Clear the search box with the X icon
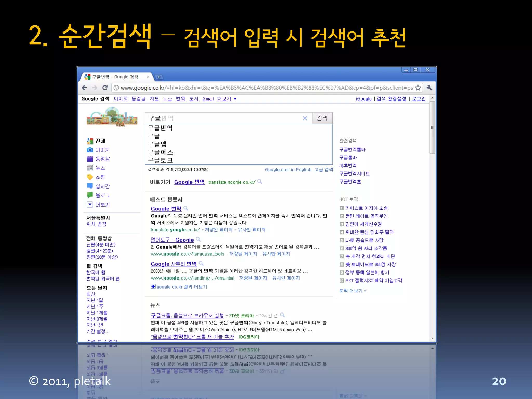The image size is (532, 399). pos(305,118)
